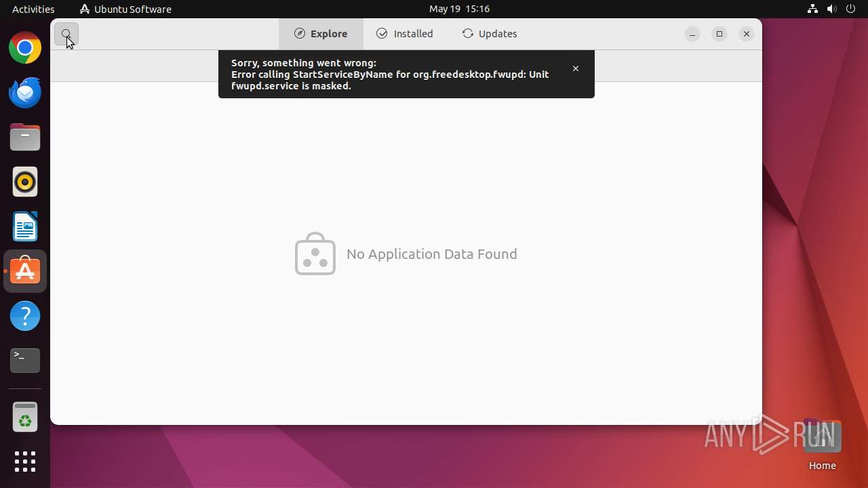This screenshot has width=868, height=488.
Task: Launch the Terminal from the dock
Action: 25,361
